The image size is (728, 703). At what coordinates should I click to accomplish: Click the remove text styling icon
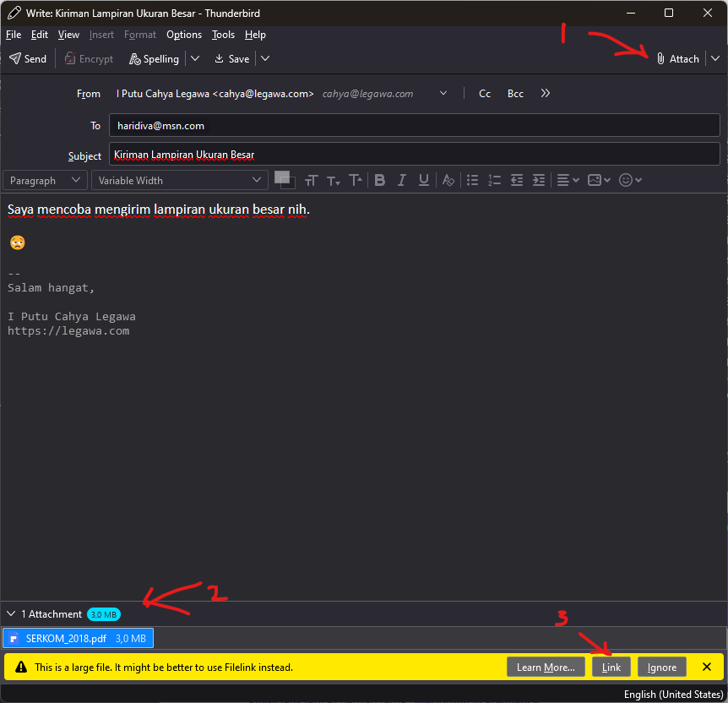pos(448,180)
